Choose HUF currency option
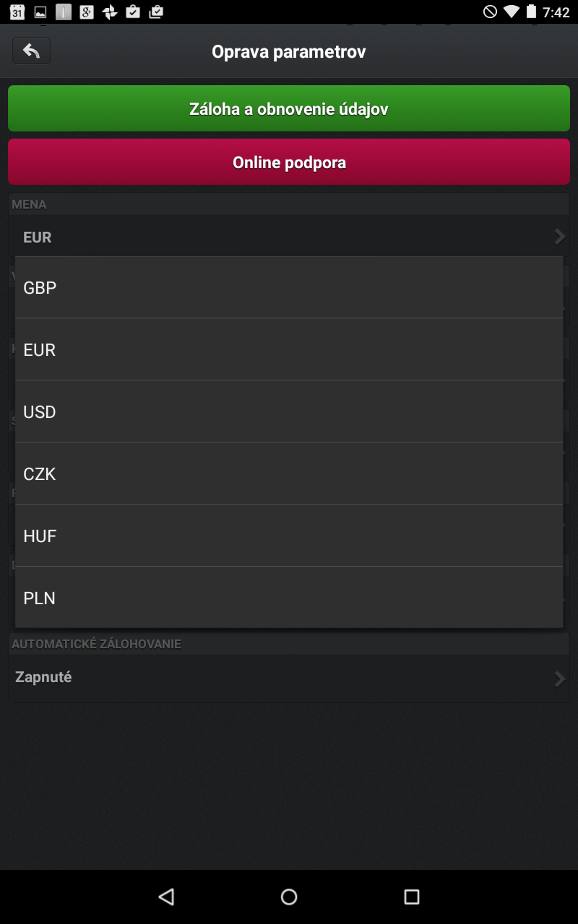578x924 pixels. tap(289, 536)
